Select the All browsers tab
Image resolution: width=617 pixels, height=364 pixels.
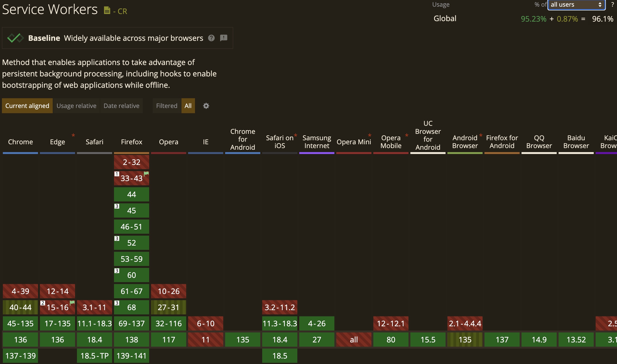188,106
